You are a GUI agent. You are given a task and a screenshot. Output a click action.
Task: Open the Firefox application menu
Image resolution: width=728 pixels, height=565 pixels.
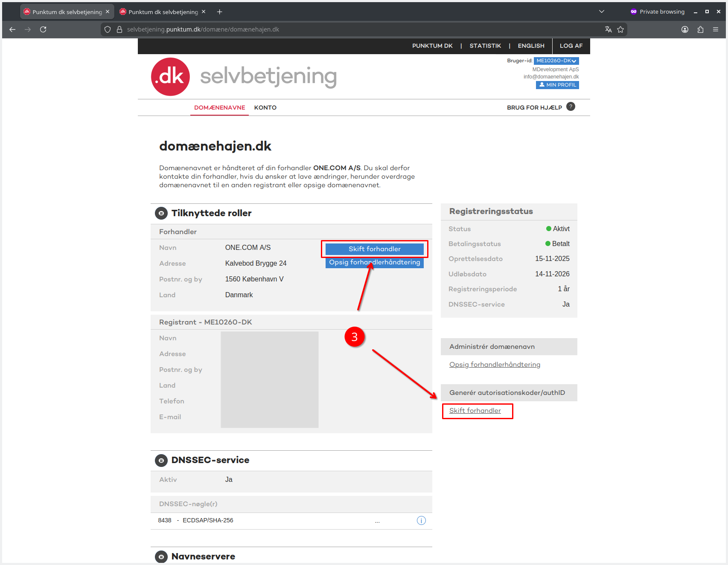point(716,29)
